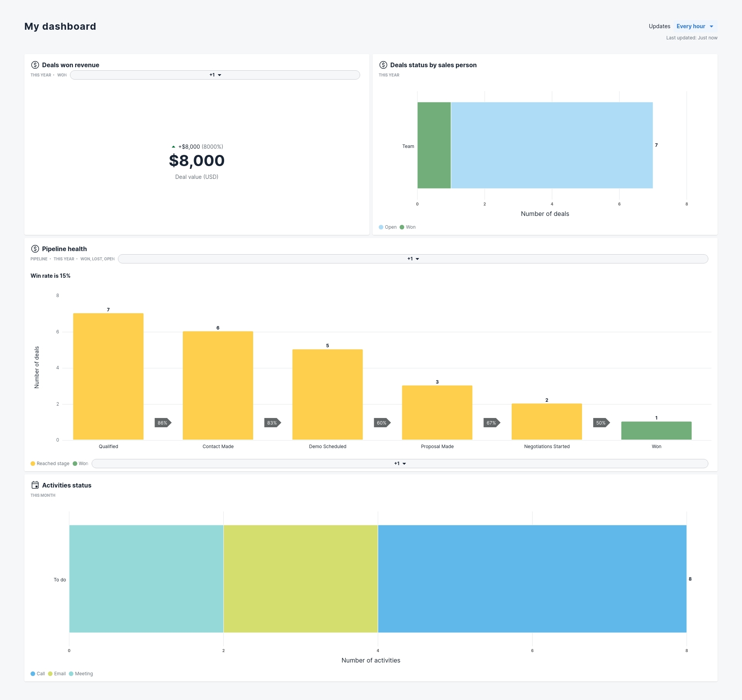Viewport: 742px width, 700px height.
Task: Toggle the Reached stage legend item
Action: point(50,464)
